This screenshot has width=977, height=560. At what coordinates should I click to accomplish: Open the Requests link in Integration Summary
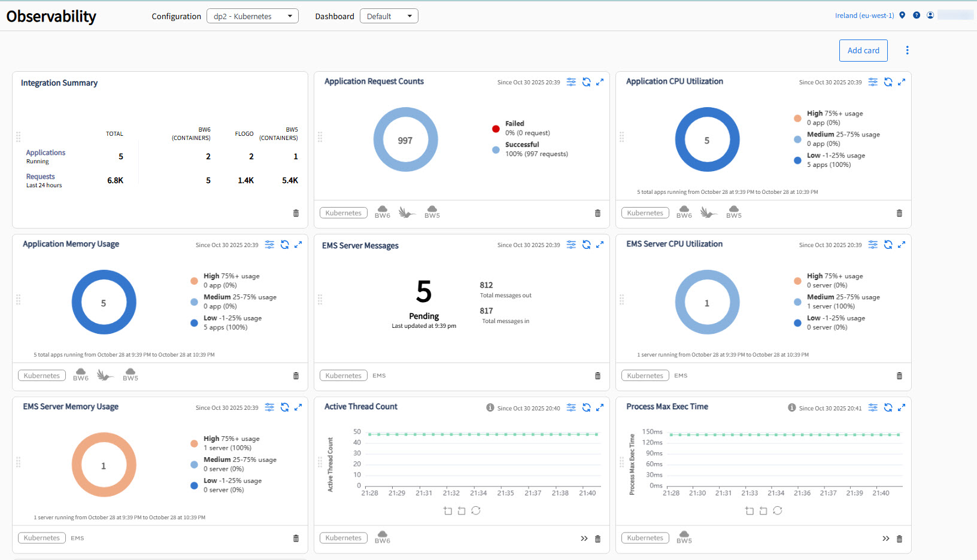[40, 176]
